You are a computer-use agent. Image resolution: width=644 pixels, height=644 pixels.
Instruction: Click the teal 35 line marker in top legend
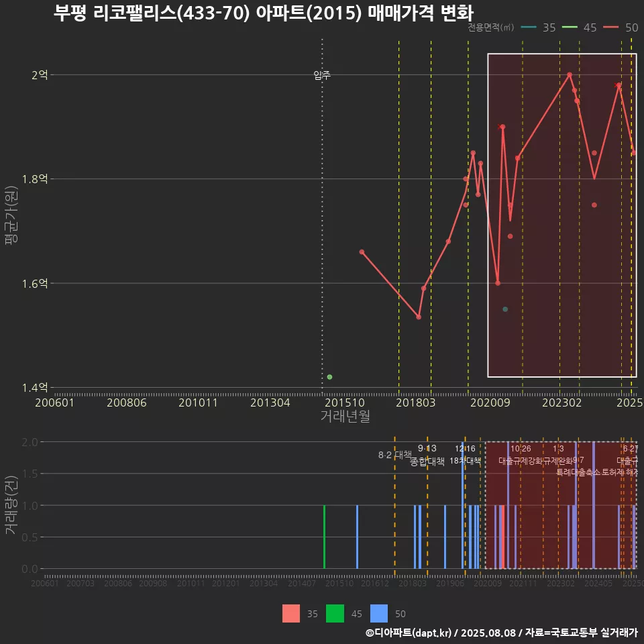coord(529,27)
